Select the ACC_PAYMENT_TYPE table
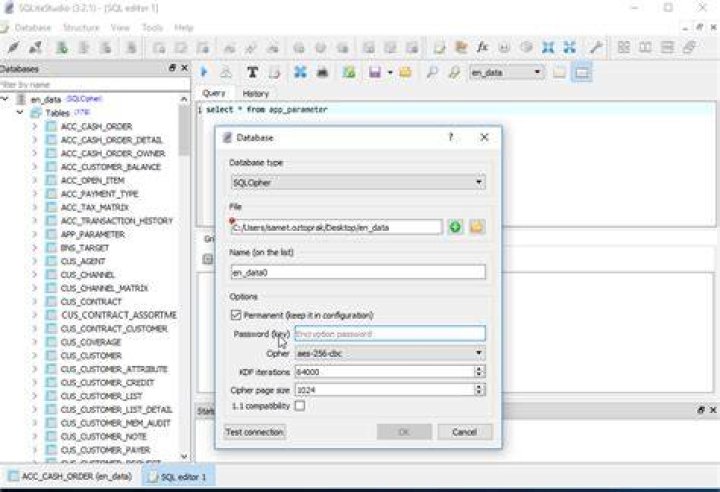The height and width of the screenshot is (492, 720). [x=99, y=194]
